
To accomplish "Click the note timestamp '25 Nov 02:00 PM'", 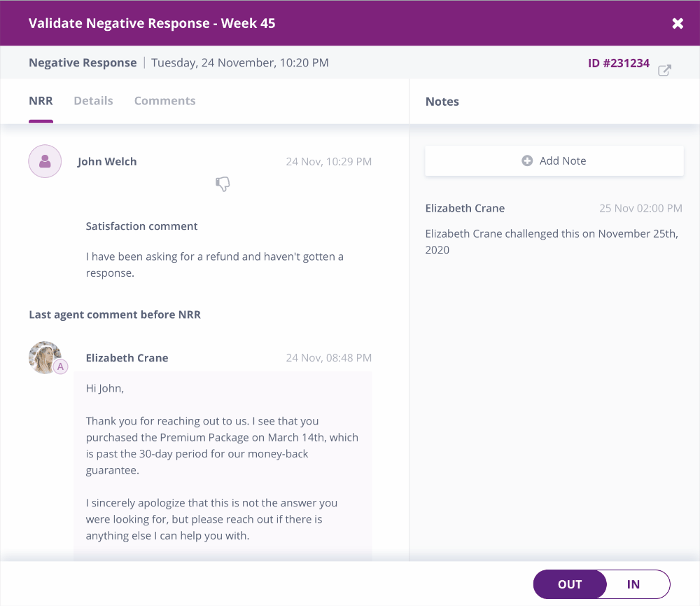I will [x=640, y=208].
